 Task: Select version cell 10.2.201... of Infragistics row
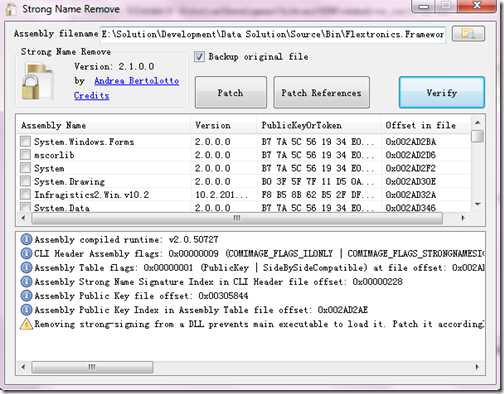(221, 195)
